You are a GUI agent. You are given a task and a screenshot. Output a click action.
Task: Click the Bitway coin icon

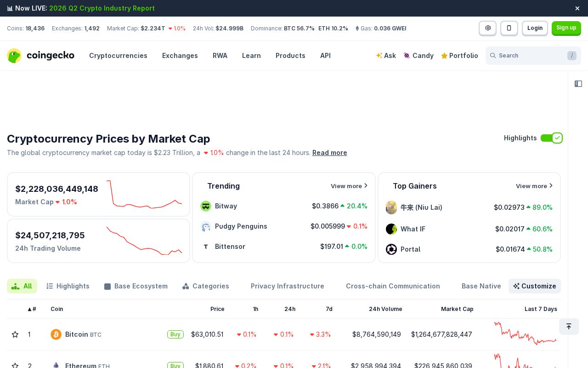pos(206,206)
